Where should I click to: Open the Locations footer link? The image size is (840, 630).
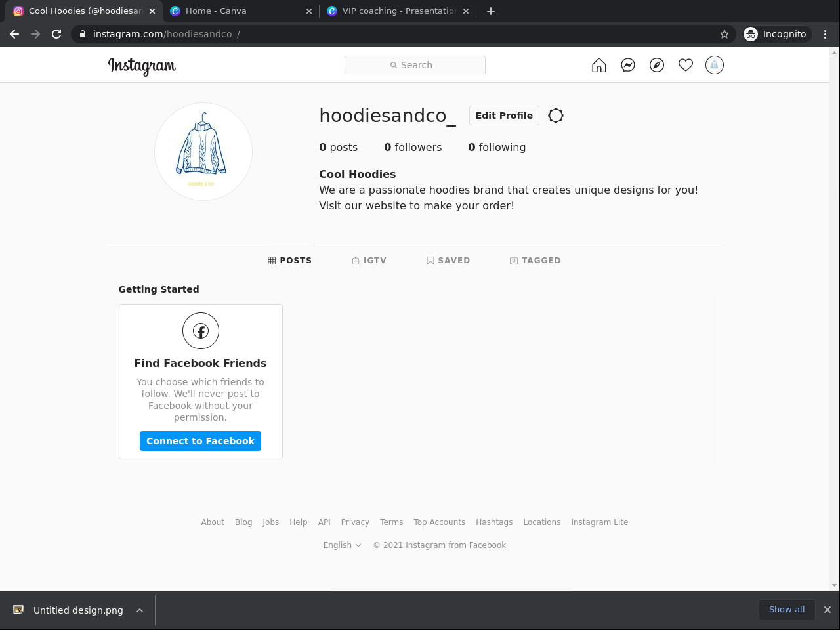pyautogui.click(x=542, y=522)
